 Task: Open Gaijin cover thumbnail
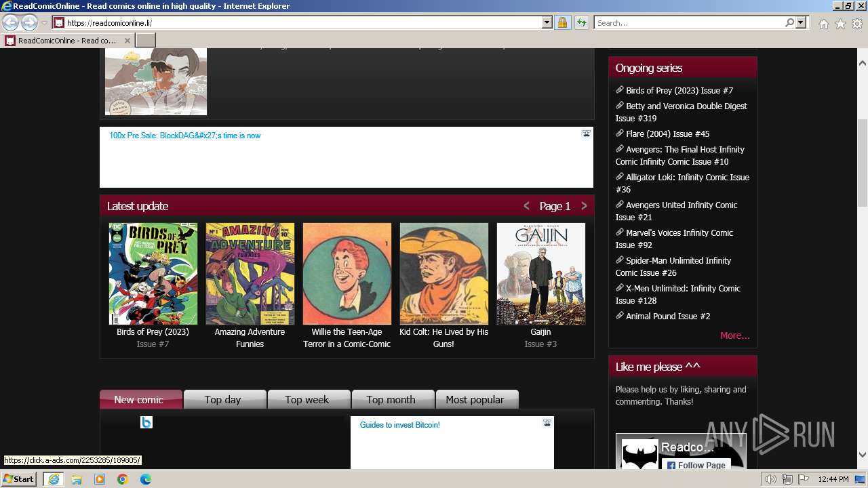[x=541, y=274]
